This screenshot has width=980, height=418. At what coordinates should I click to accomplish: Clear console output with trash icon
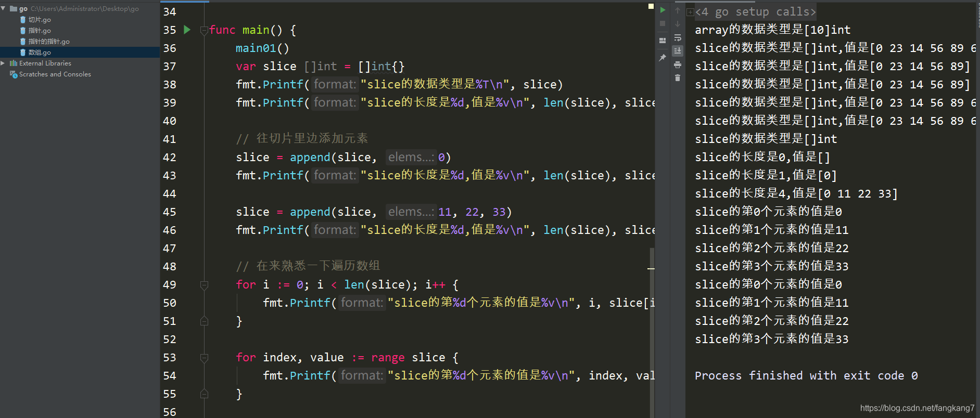click(x=678, y=78)
